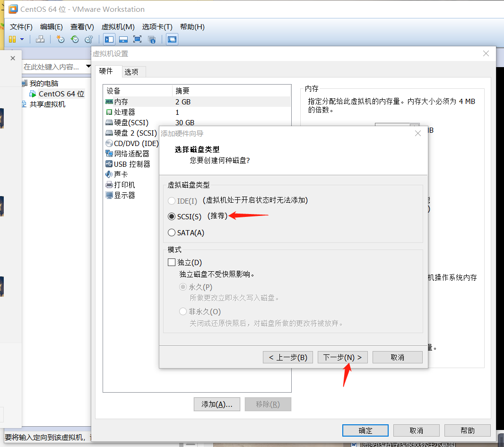
Task: Click the 上一步(B) back button
Action: pyautogui.click(x=287, y=357)
